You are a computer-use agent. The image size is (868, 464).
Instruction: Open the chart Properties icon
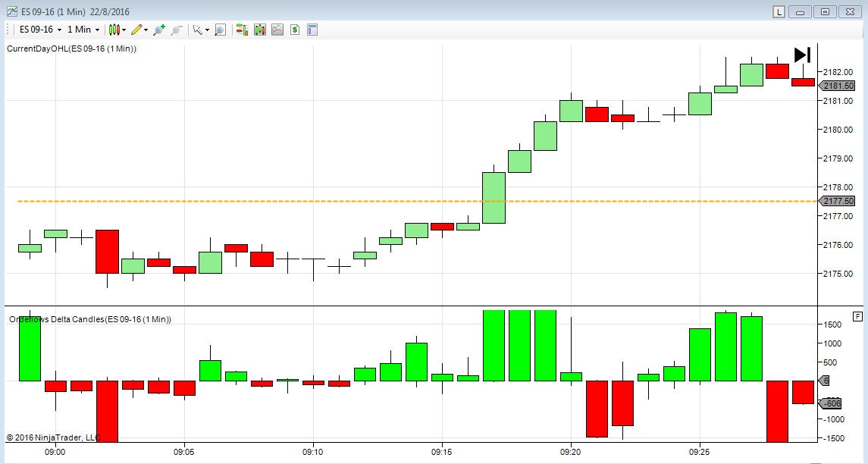[312, 30]
